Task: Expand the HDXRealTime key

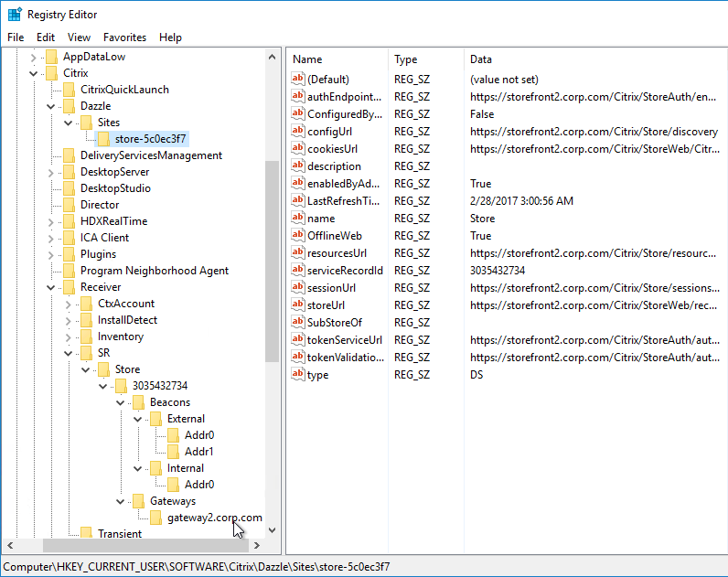Action: [x=51, y=222]
